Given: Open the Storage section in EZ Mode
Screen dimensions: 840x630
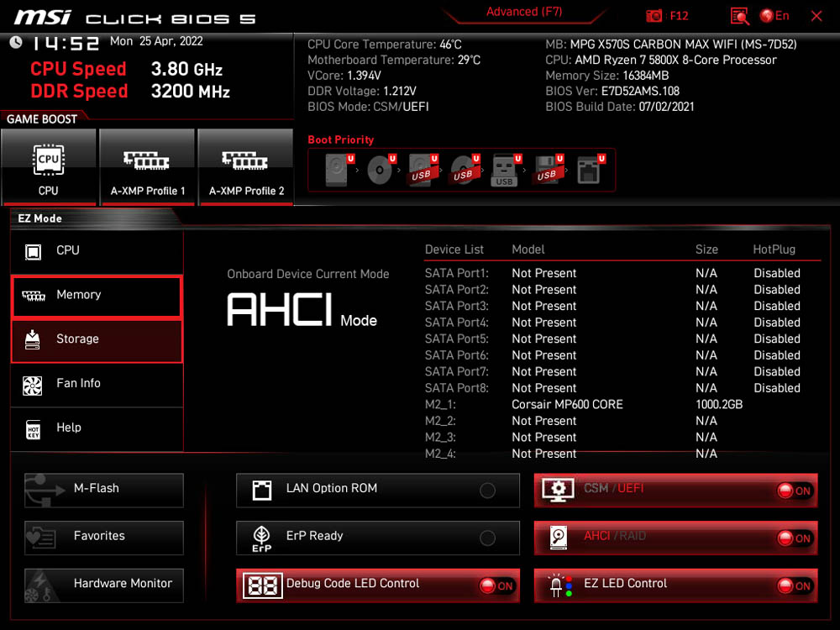Looking at the screenshot, I should point(97,339).
